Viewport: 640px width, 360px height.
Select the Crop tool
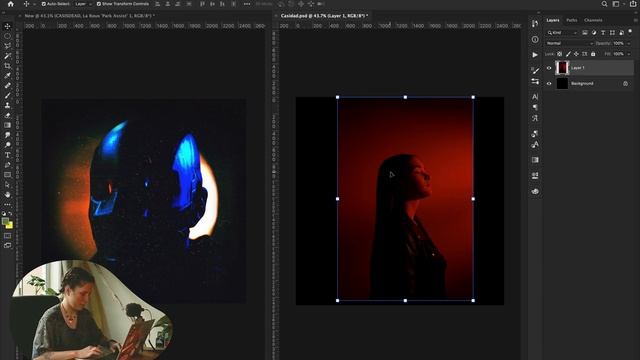click(7, 66)
